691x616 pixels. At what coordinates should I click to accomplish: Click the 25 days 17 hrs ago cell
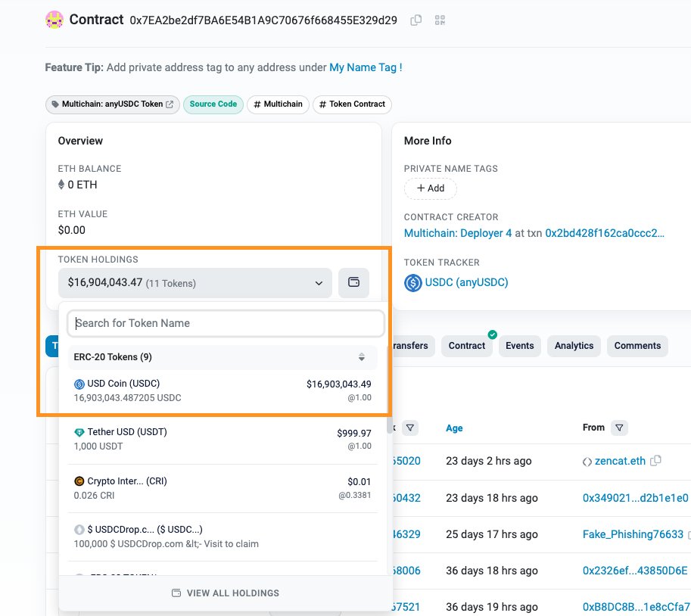pyautogui.click(x=492, y=534)
